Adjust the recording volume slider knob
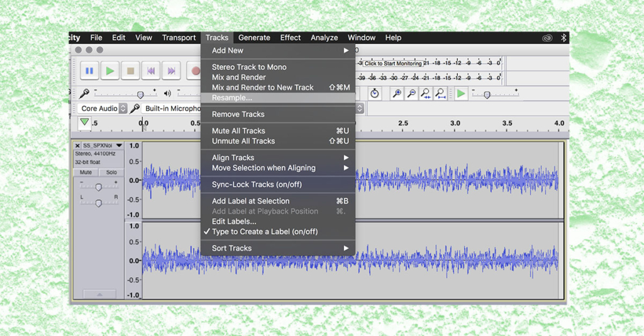644x336 pixels. click(x=140, y=95)
